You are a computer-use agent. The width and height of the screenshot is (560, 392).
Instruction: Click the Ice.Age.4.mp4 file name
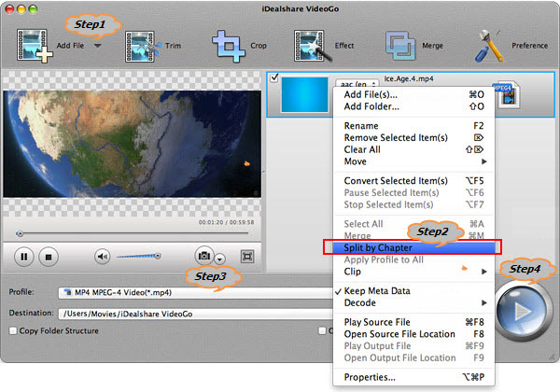[x=409, y=78]
